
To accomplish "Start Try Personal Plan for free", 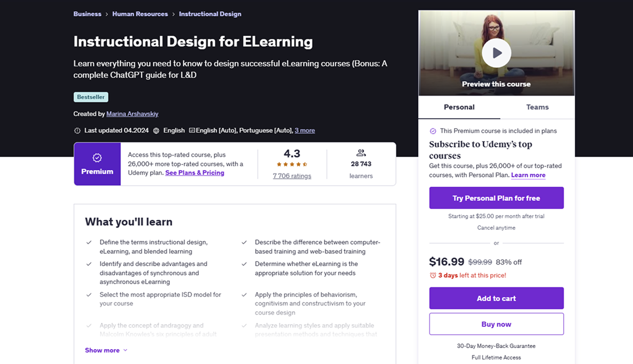I will [x=496, y=198].
